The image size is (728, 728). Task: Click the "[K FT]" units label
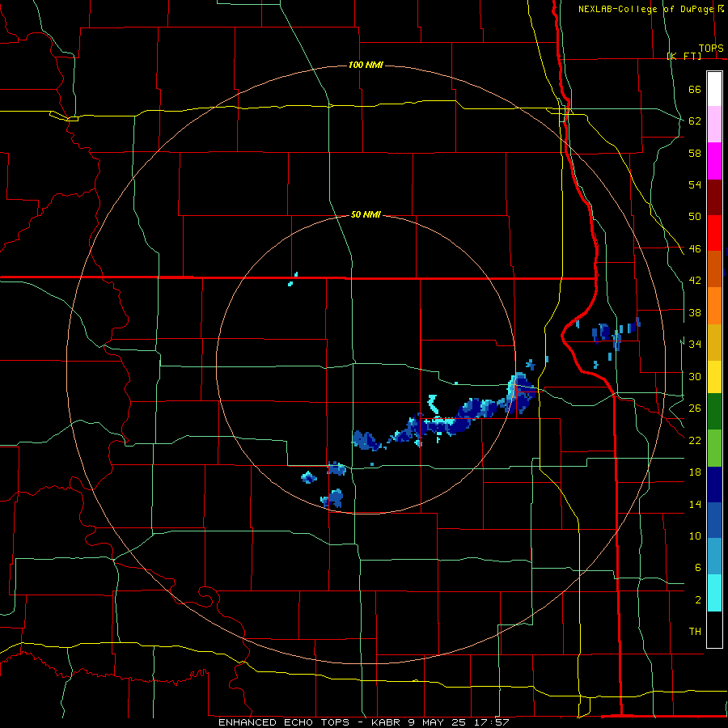pyautogui.click(x=684, y=56)
